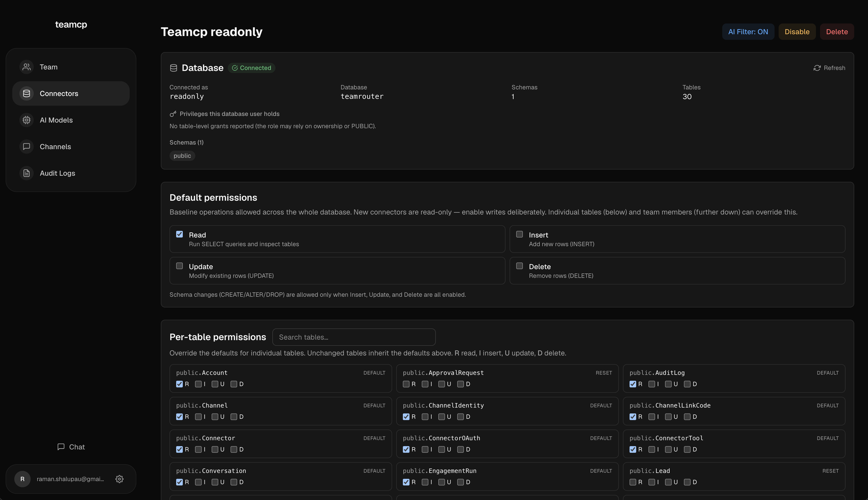Check U checkbox for public.EngagementRun
Image resolution: width=868 pixels, height=500 pixels.
pyautogui.click(x=442, y=482)
